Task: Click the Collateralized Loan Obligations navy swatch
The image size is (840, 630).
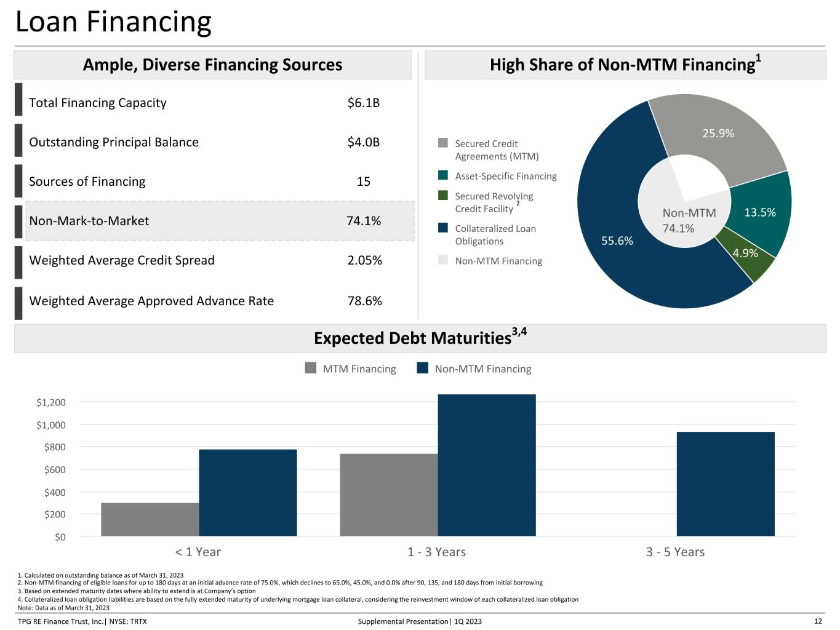Action: 443,228
